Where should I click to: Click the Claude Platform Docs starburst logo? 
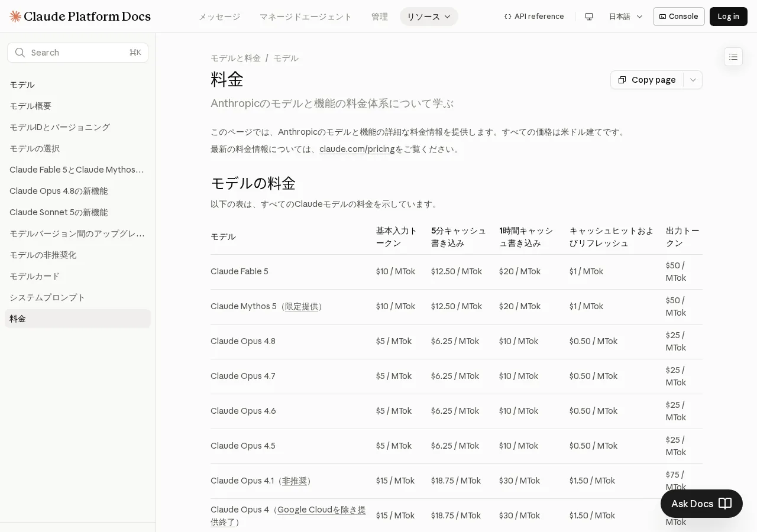[x=15, y=17]
